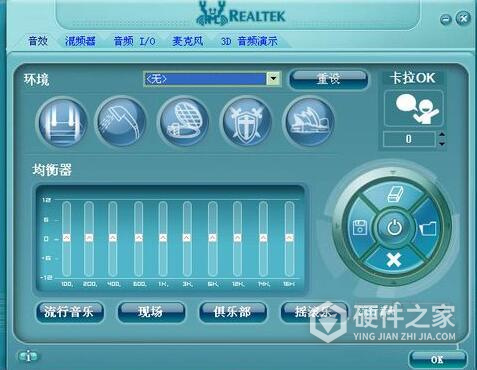Toggle the equalizer power button
Viewport: 477px width, 370px height.
(x=394, y=228)
